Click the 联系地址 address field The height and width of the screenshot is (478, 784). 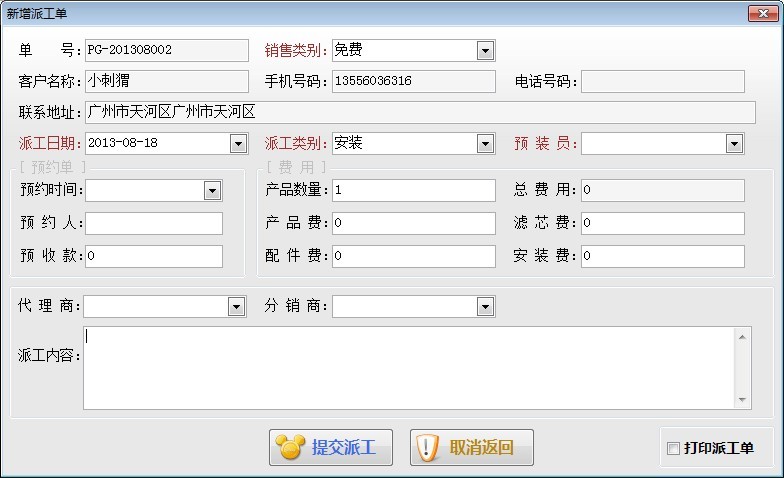420,112
